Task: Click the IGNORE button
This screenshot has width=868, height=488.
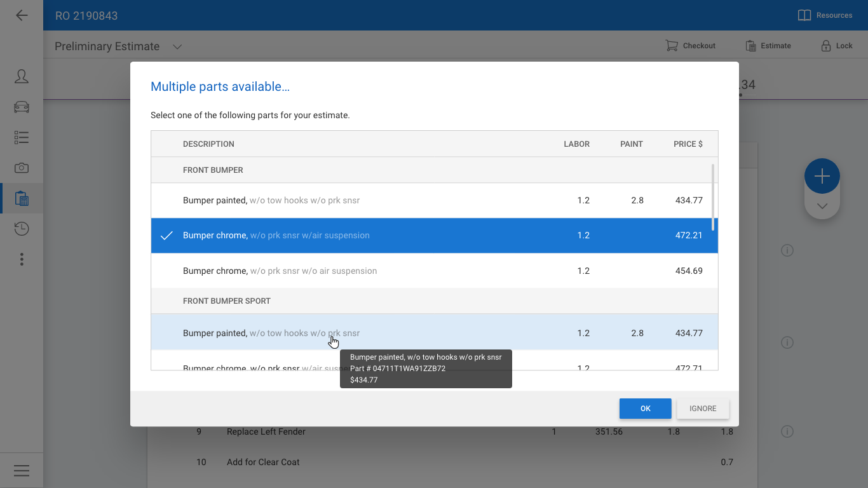Action: pyautogui.click(x=703, y=409)
